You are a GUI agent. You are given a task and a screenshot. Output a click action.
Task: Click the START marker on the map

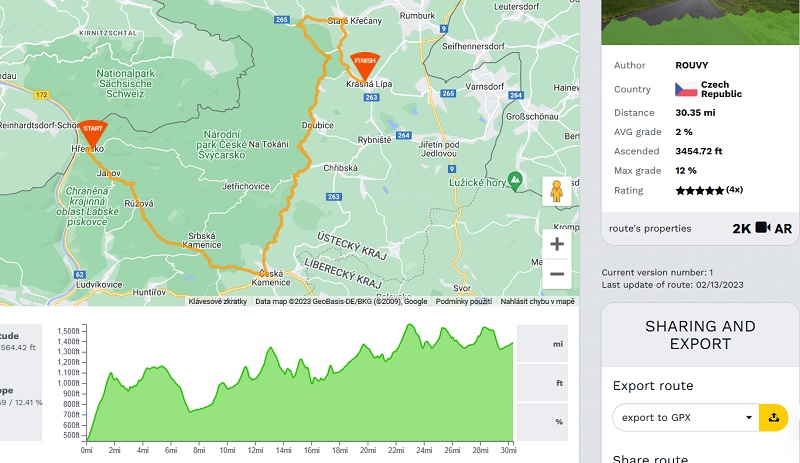click(x=92, y=131)
